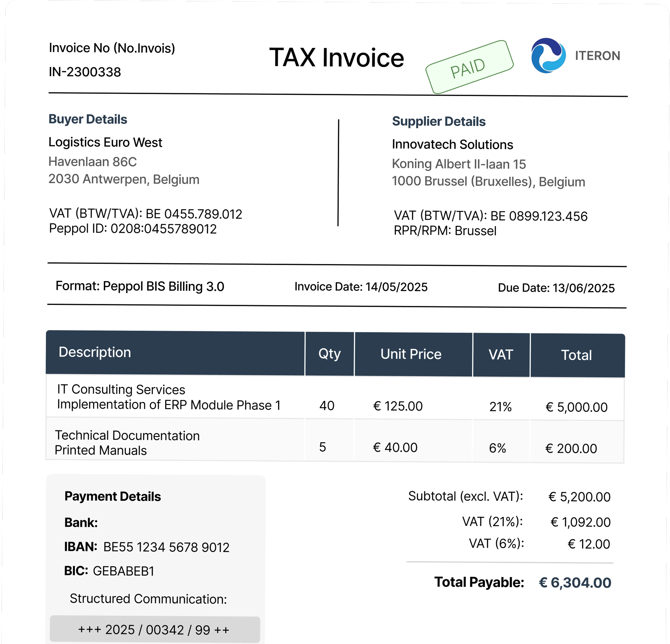Select invoice number IN-2300338

[85, 72]
